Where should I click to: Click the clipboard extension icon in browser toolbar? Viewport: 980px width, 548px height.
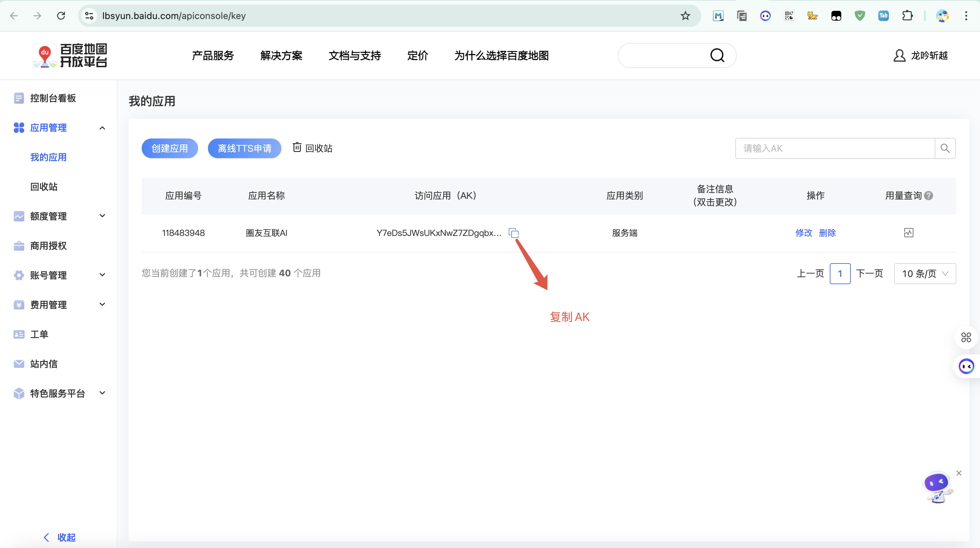742,16
